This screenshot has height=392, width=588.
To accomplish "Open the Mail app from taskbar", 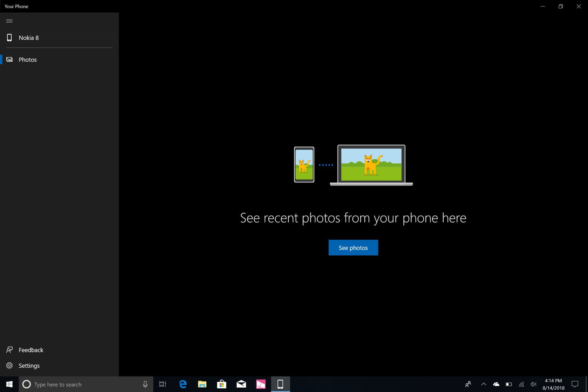I will (x=241, y=384).
